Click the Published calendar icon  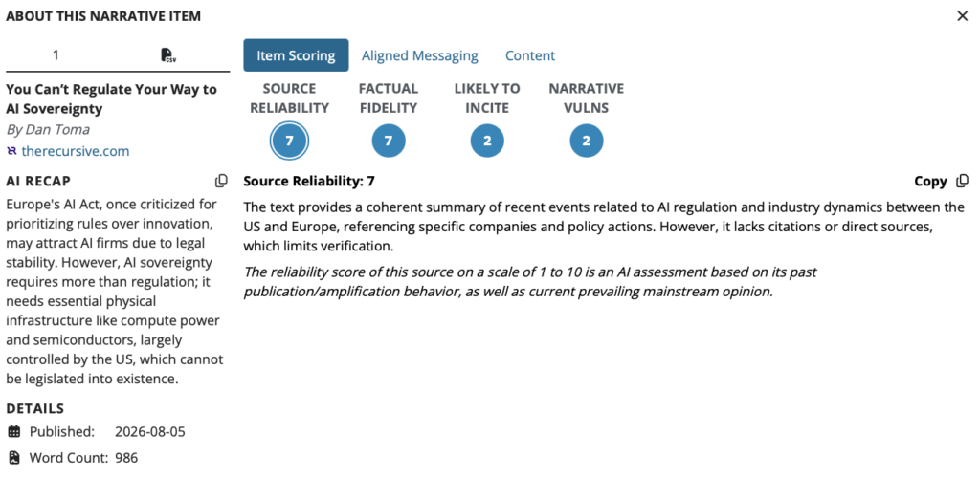click(x=14, y=431)
